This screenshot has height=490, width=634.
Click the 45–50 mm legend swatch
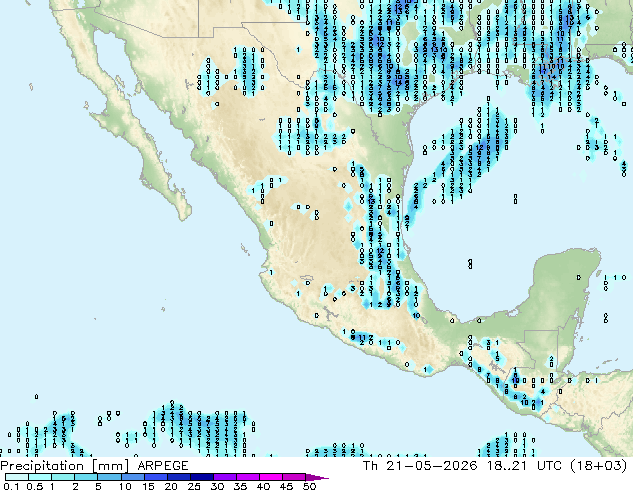(294, 477)
